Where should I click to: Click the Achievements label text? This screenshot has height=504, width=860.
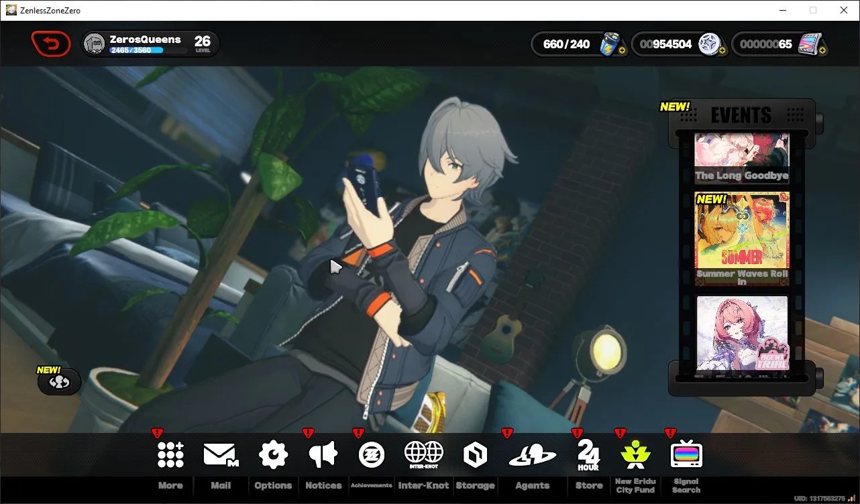(x=372, y=485)
